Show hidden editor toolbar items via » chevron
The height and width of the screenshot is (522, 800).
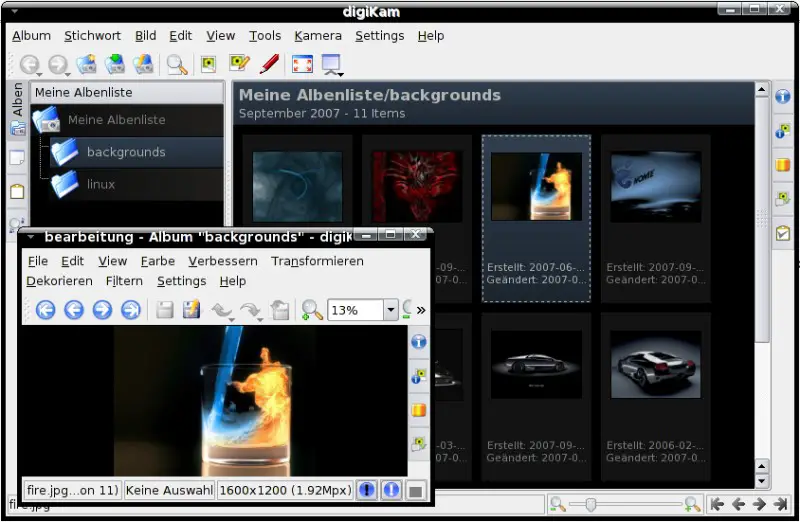pyautogui.click(x=421, y=310)
